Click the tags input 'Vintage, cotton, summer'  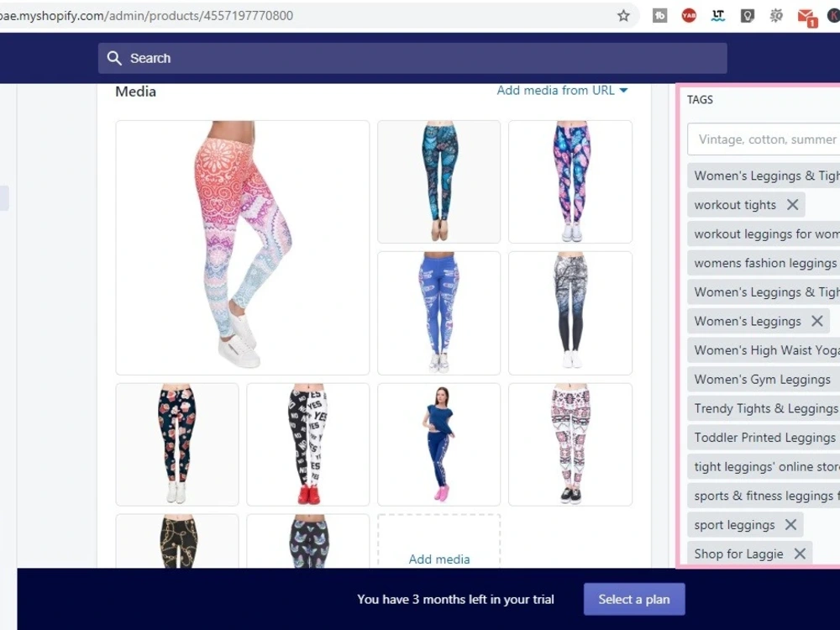click(x=764, y=139)
